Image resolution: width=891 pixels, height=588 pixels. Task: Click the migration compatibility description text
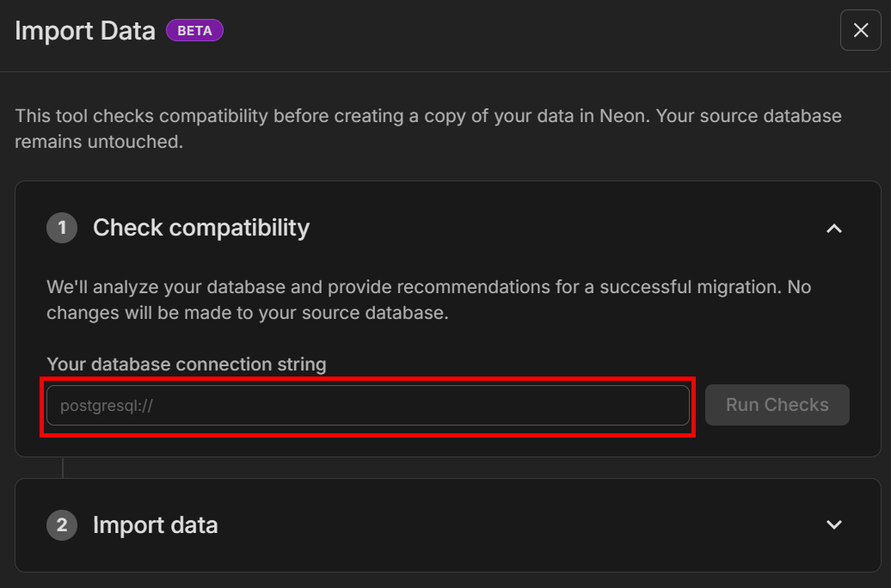click(x=428, y=299)
